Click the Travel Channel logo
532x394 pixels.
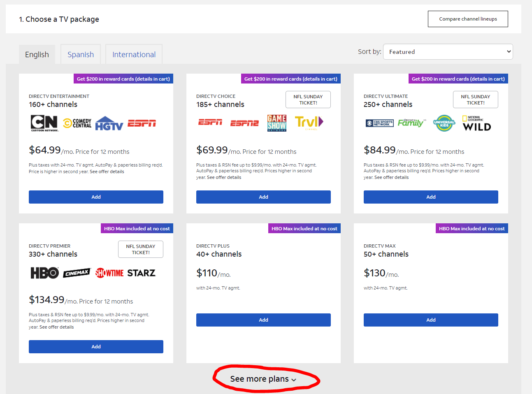pos(309,123)
